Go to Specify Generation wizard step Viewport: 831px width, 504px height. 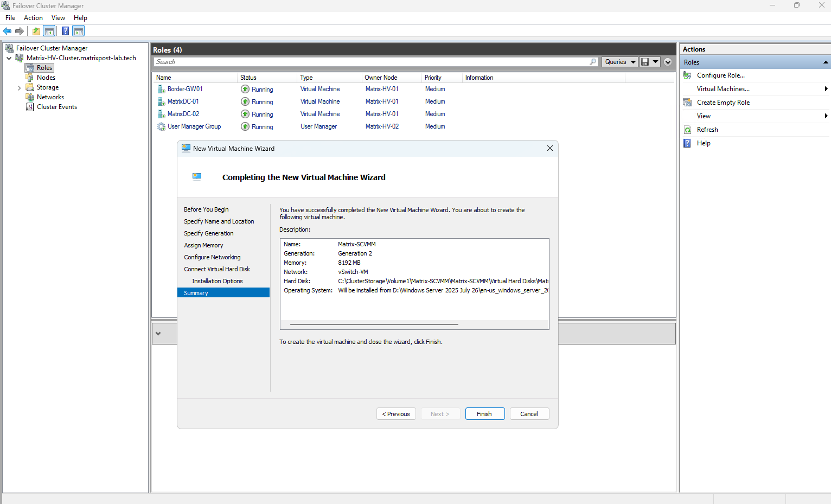tap(209, 233)
